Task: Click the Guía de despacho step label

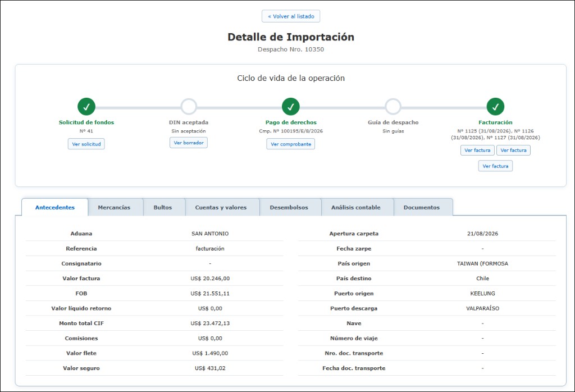Action: pos(393,122)
